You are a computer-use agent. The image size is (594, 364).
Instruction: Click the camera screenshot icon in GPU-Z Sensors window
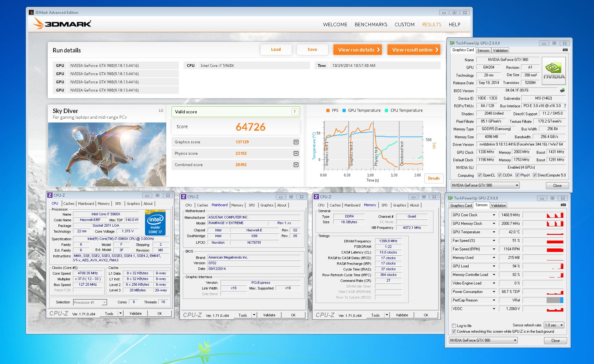(563, 205)
